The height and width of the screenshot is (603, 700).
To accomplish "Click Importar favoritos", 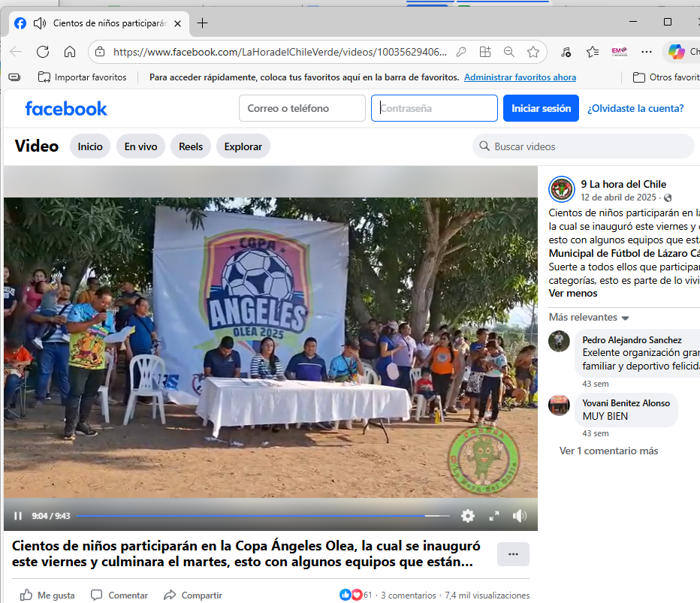I will 83,77.
